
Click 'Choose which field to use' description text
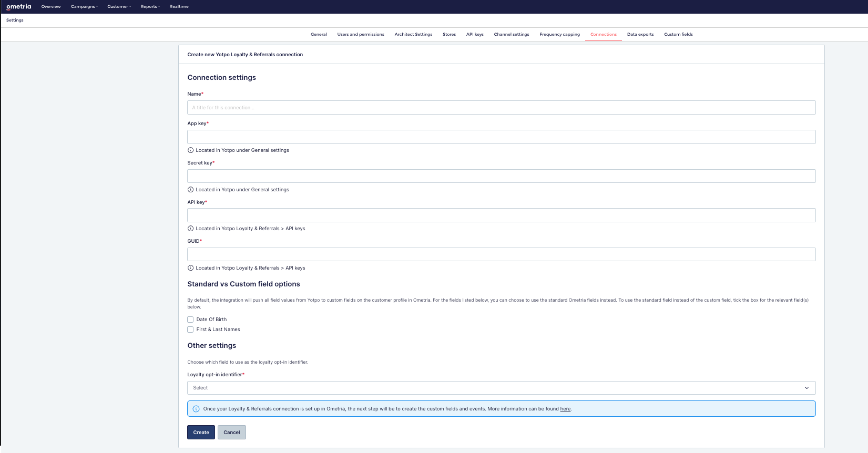[x=248, y=362]
